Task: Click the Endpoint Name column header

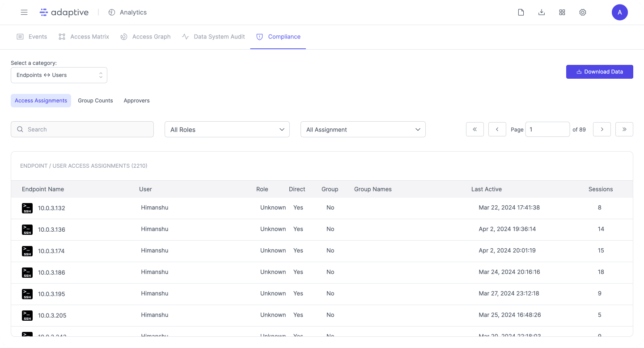Action: click(x=43, y=189)
